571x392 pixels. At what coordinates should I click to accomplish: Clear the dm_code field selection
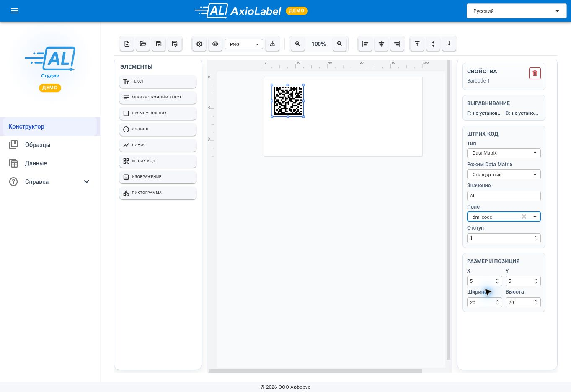pos(524,217)
